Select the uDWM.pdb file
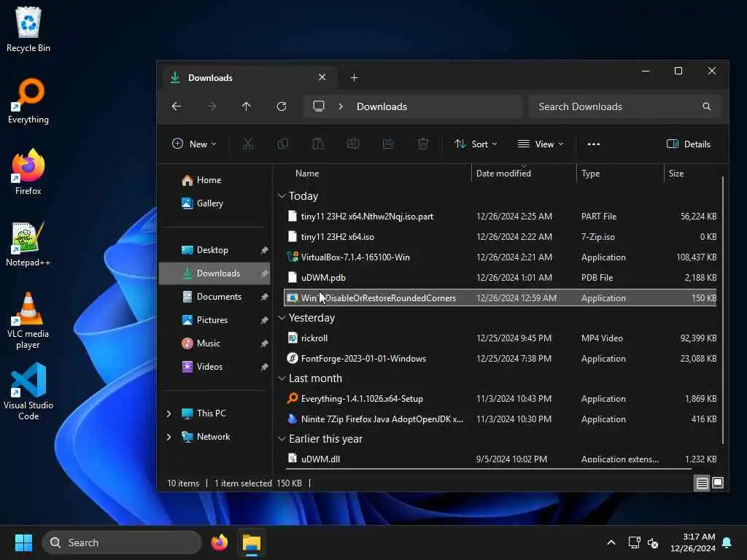Screen dimensions: 747x560 [500, 278]
